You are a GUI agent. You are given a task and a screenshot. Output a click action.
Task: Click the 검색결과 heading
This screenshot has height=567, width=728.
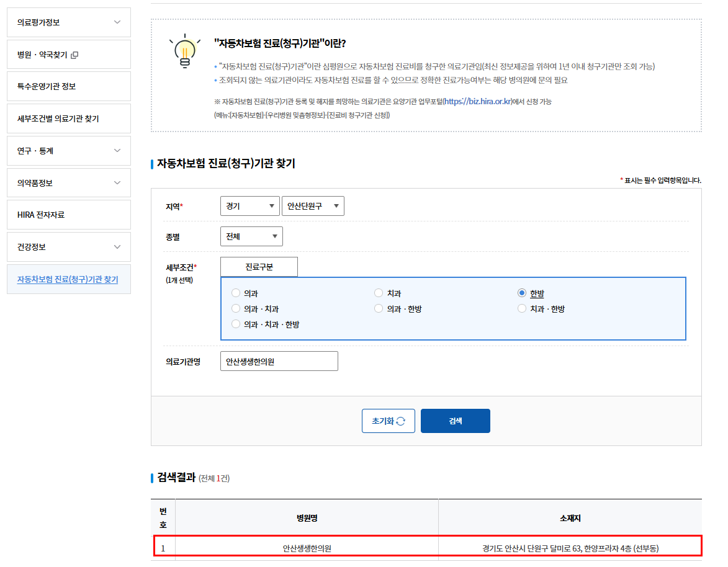click(176, 478)
